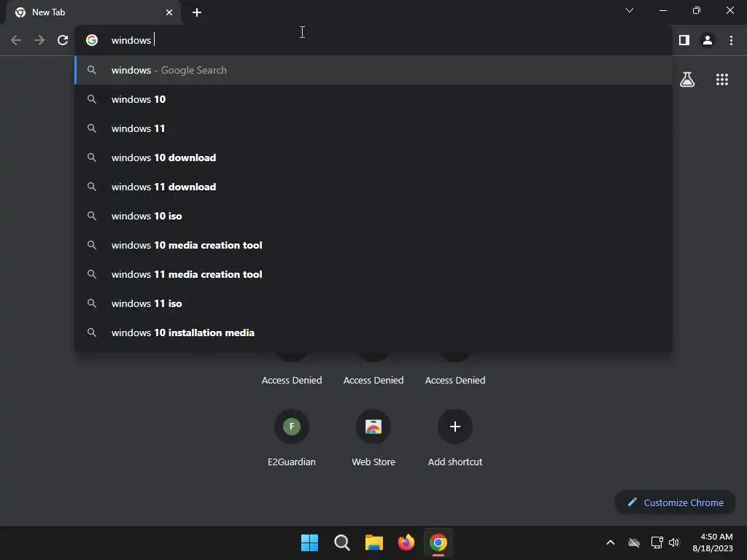Open a new tab with plus button
The width and height of the screenshot is (747, 560).
[x=197, y=12]
